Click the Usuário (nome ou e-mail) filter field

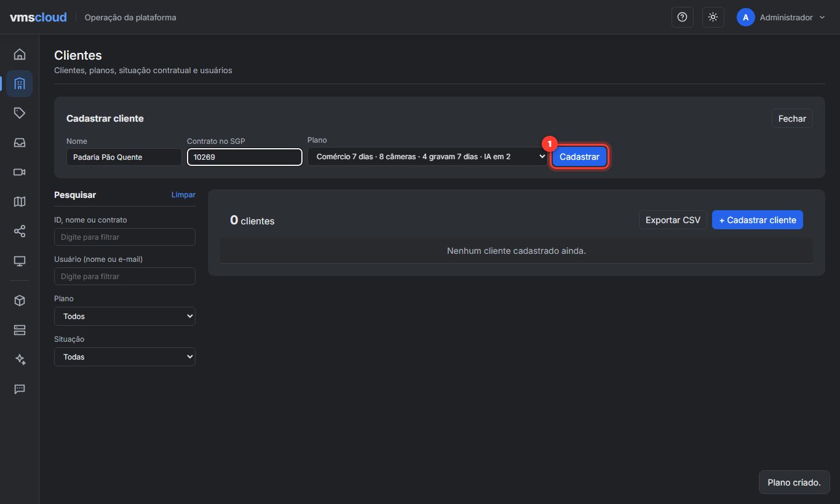click(125, 277)
